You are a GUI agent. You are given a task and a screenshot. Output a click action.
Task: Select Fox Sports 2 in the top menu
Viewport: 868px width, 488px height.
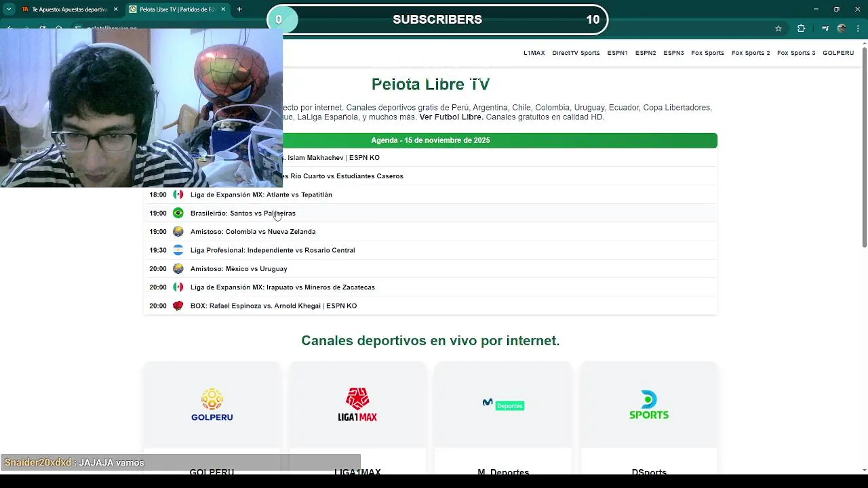click(751, 53)
